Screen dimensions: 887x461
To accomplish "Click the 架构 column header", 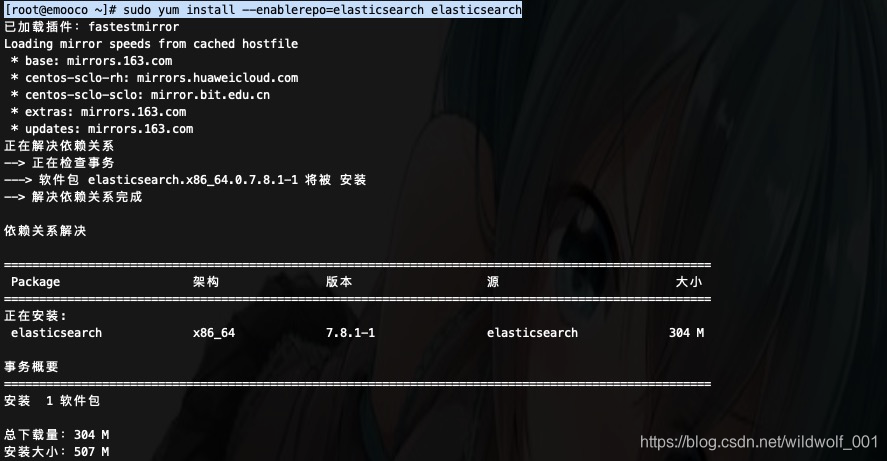I will pyautogui.click(x=205, y=282).
